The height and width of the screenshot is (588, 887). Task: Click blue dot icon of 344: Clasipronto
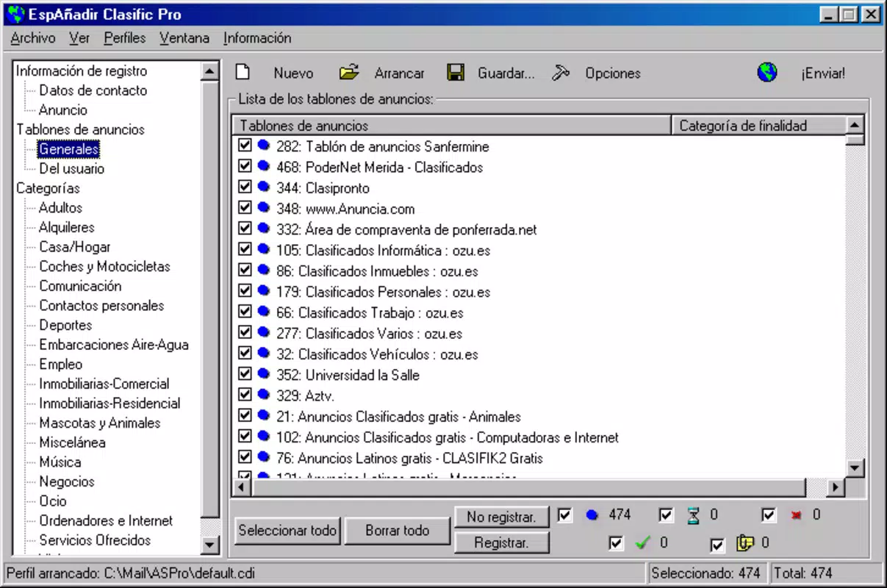click(x=264, y=187)
